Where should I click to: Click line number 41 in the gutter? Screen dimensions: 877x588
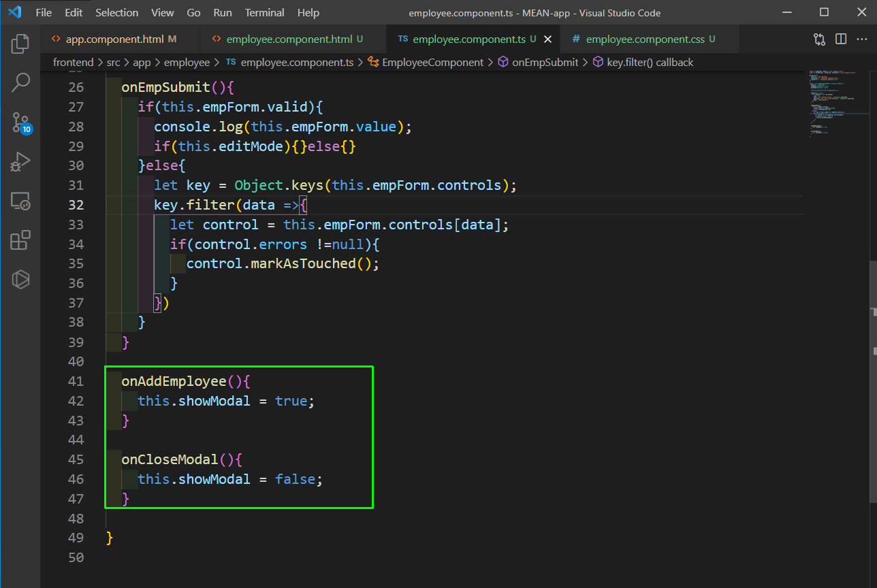(76, 381)
